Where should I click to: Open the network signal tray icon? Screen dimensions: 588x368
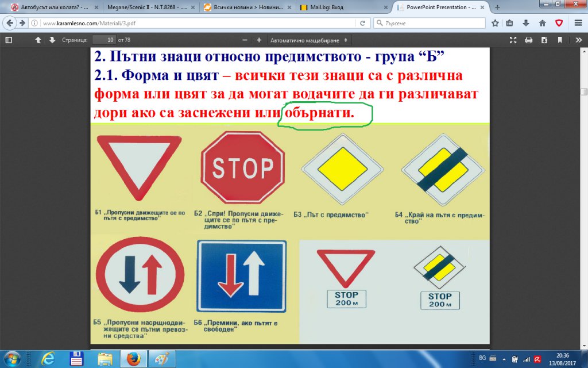pyautogui.click(x=527, y=359)
